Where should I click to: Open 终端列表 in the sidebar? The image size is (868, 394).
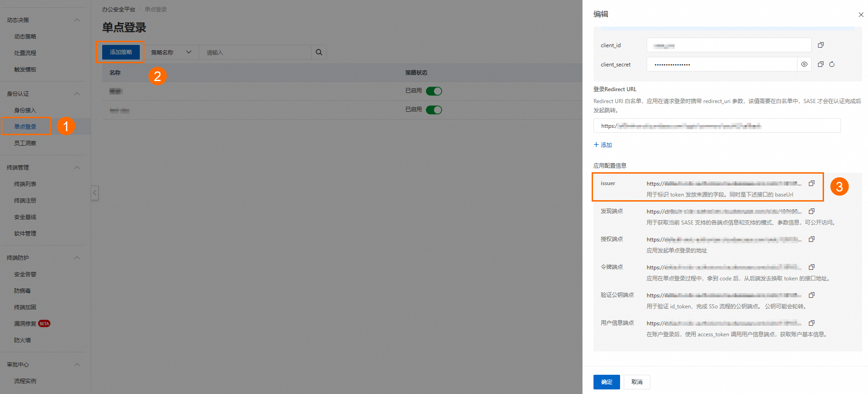coord(25,184)
